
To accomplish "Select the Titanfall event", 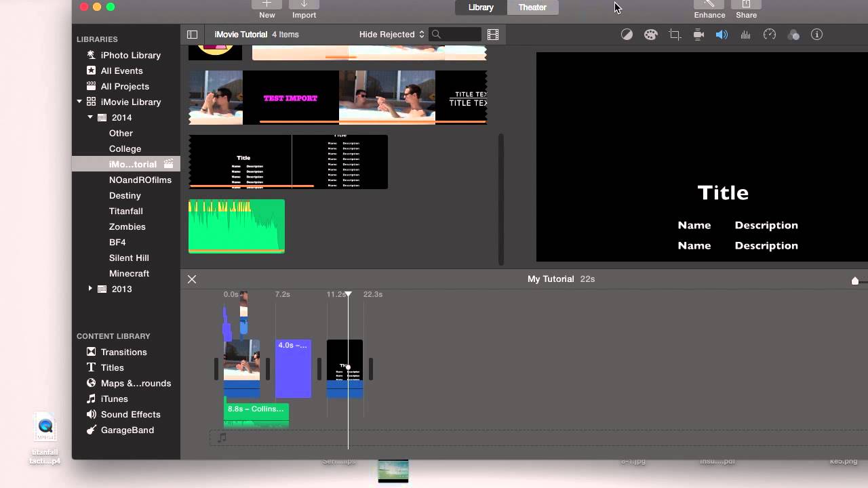I will click(x=125, y=211).
